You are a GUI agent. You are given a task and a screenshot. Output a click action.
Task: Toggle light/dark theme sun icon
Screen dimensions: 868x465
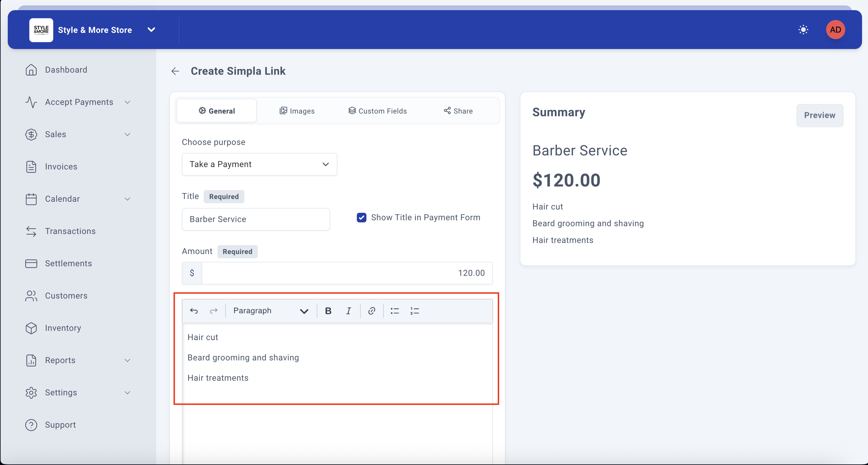(x=803, y=30)
